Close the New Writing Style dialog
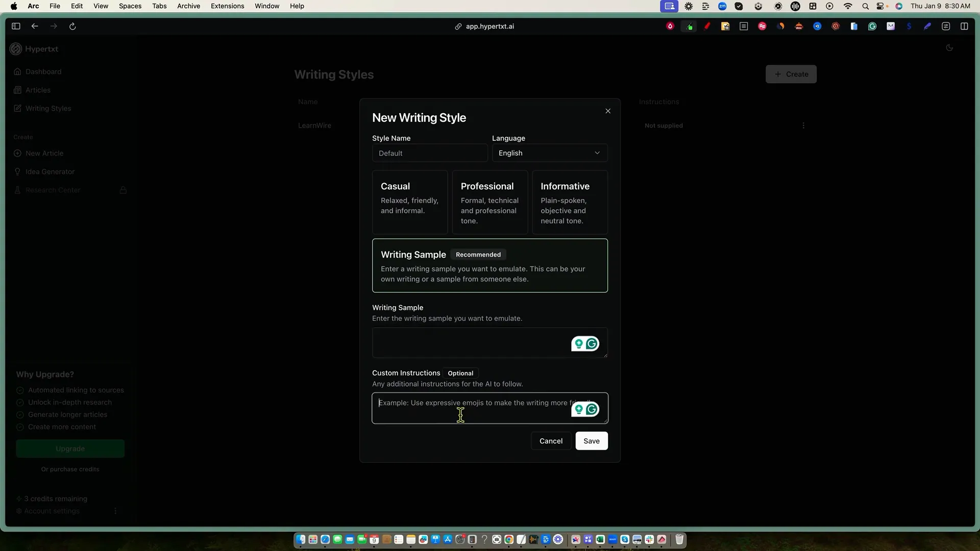The image size is (980, 551). [x=608, y=111]
